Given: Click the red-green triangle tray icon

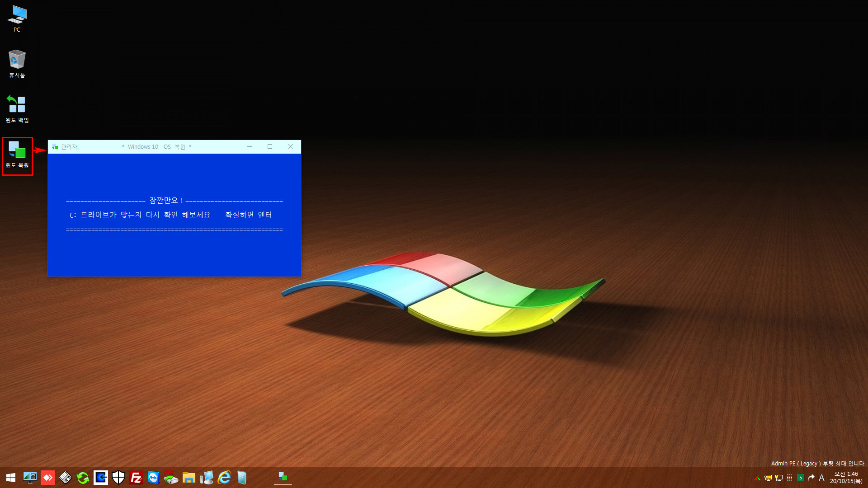Looking at the screenshot, I should coord(757,478).
